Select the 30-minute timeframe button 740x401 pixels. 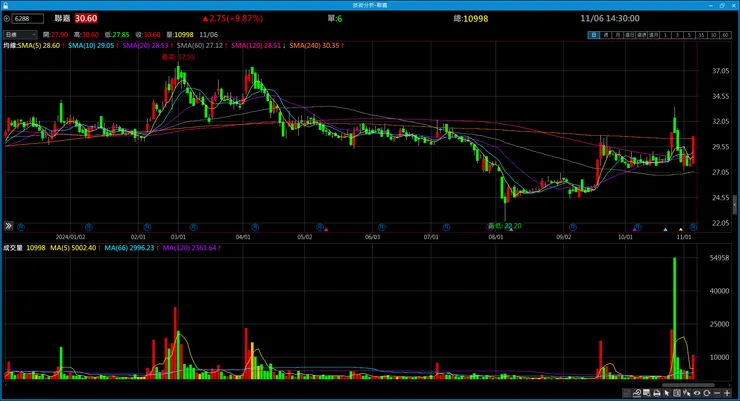pyautogui.click(x=713, y=35)
